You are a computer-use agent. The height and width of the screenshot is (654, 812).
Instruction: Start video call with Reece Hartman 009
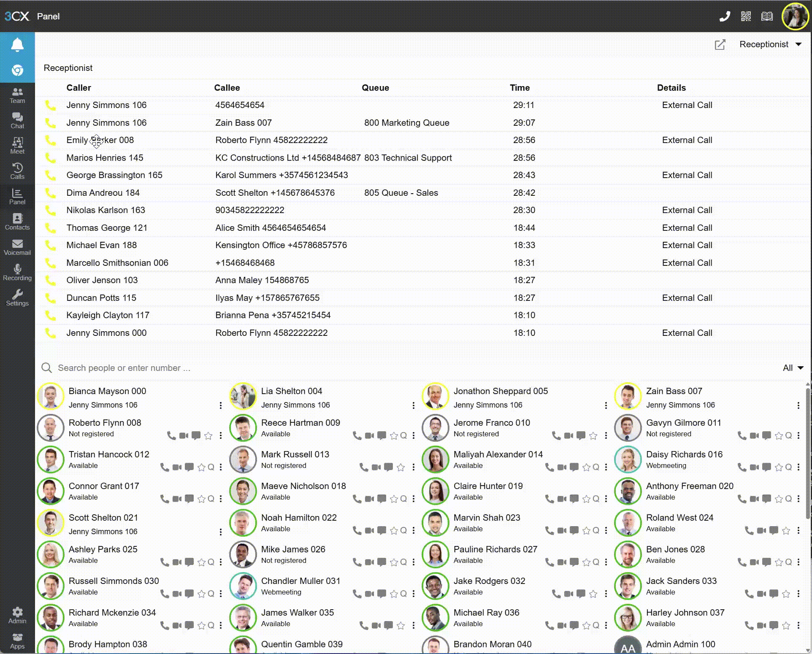click(x=369, y=435)
